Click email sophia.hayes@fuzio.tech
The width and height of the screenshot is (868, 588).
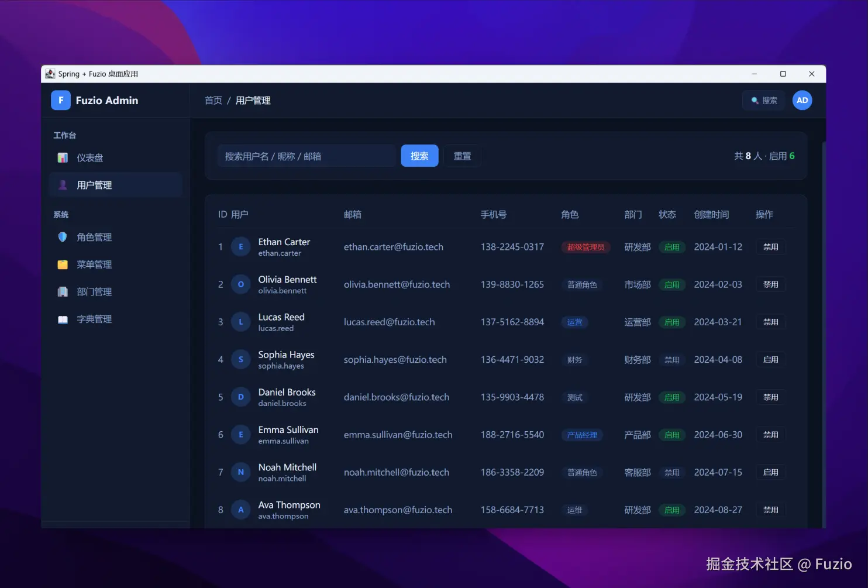[395, 359]
